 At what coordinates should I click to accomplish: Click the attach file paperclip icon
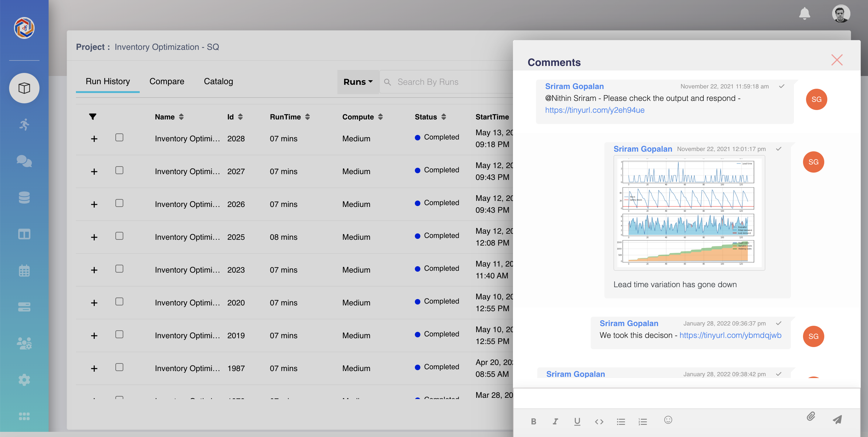(x=811, y=416)
